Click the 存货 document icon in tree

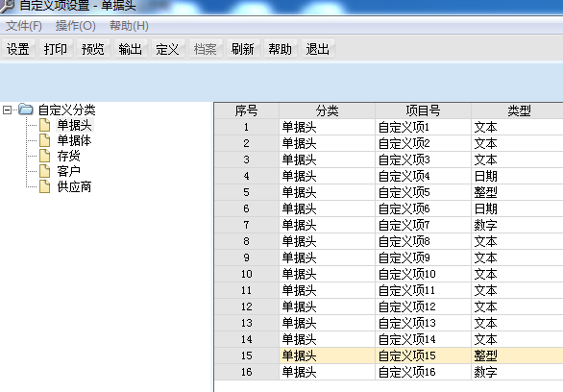(44, 156)
